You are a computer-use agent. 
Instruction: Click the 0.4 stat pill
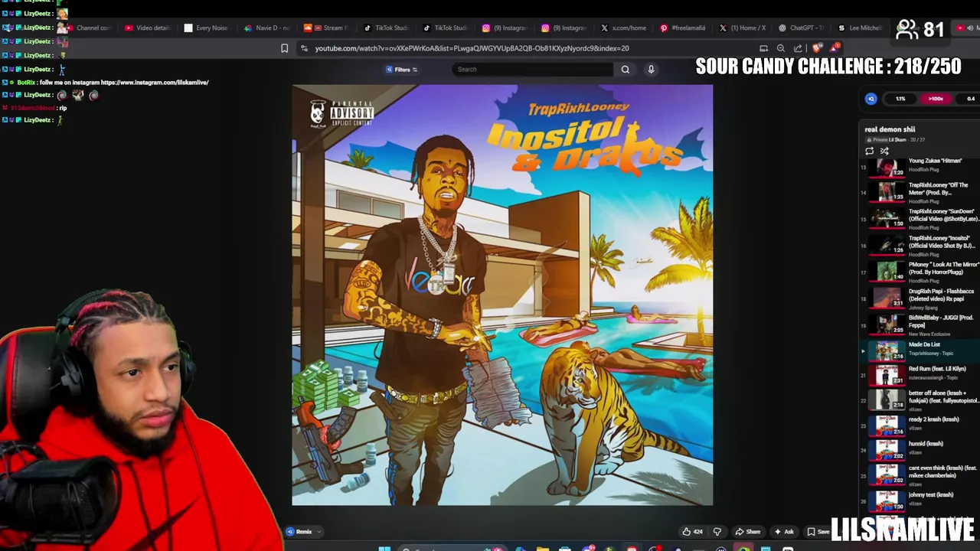pos(970,99)
